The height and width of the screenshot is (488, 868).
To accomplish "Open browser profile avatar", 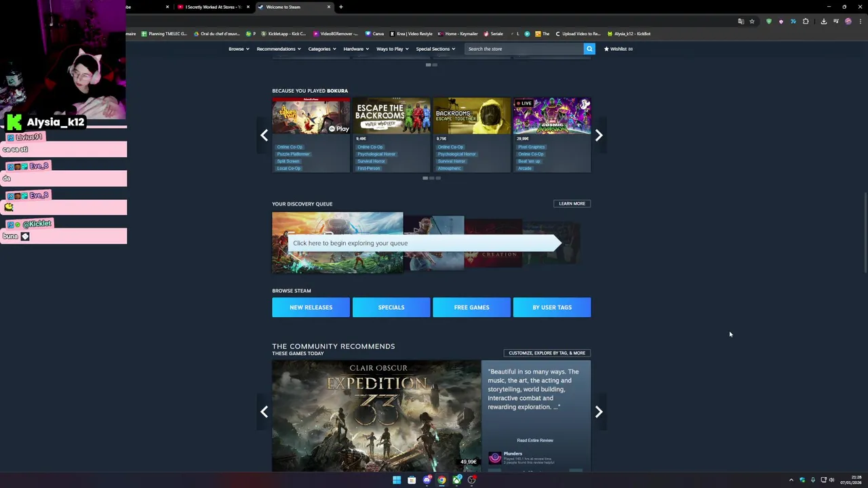I will [x=848, y=21].
